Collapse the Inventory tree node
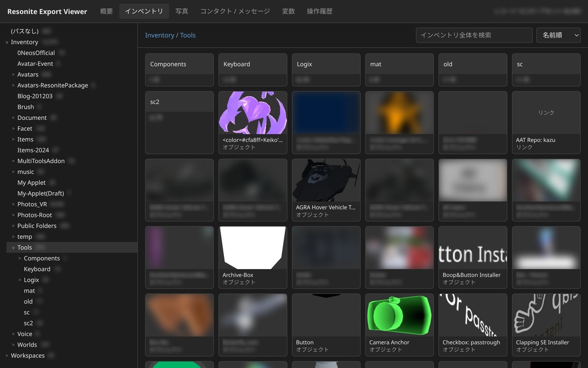 tap(7, 43)
